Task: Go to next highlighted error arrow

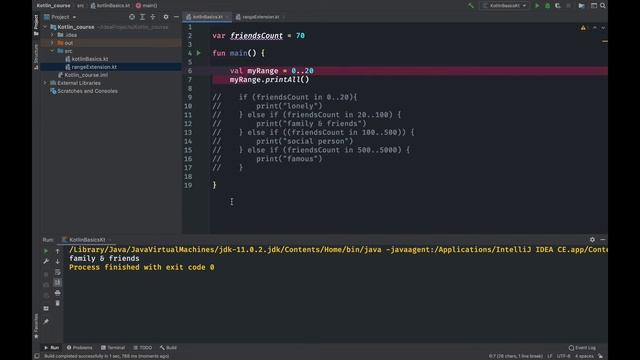Action: coord(603,28)
